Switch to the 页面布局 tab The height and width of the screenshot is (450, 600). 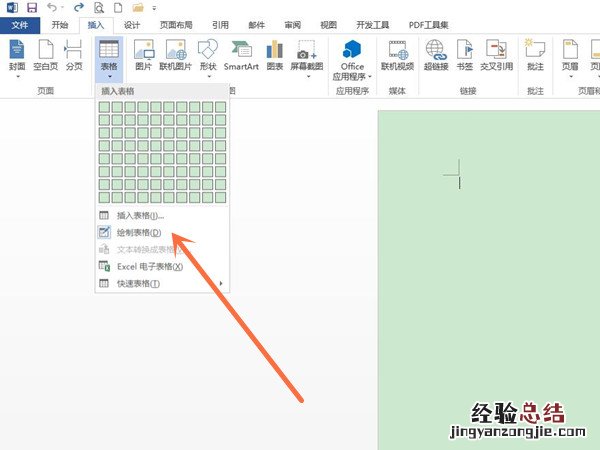176,25
